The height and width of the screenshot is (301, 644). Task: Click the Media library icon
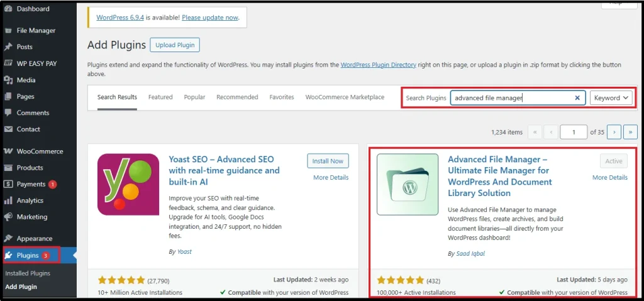pyautogui.click(x=8, y=80)
